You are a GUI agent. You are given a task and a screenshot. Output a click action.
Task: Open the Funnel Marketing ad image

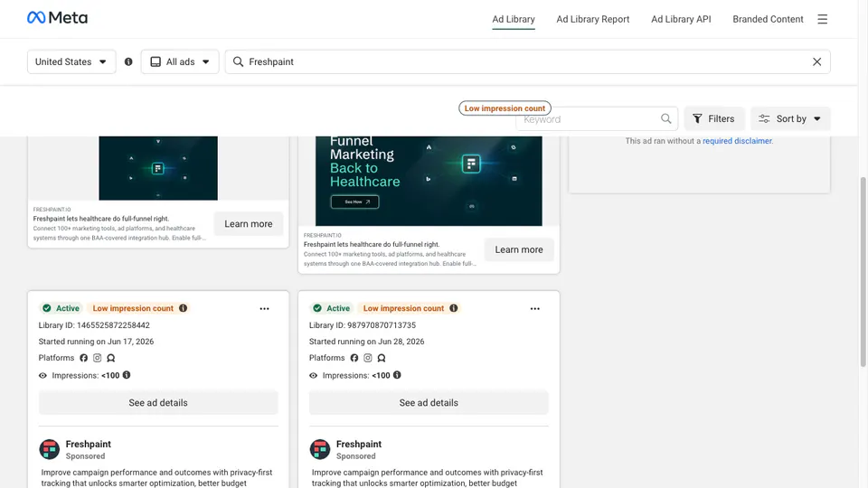(x=429, y=181)
